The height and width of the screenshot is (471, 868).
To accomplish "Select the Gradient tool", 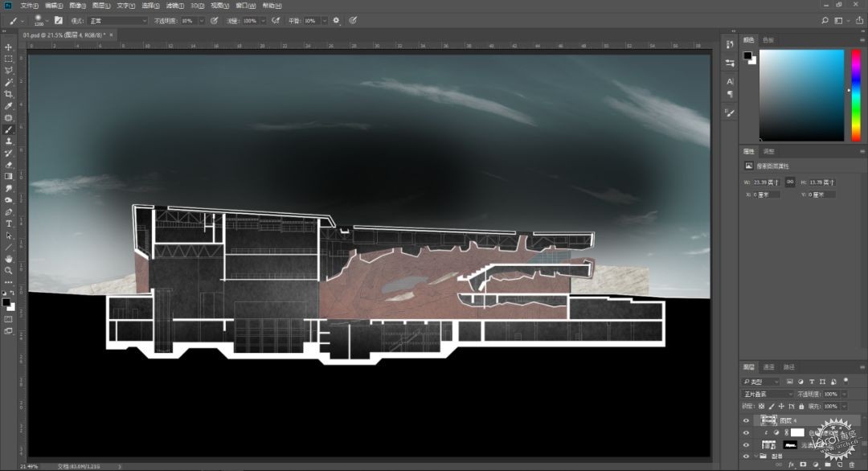I will 8,177.
